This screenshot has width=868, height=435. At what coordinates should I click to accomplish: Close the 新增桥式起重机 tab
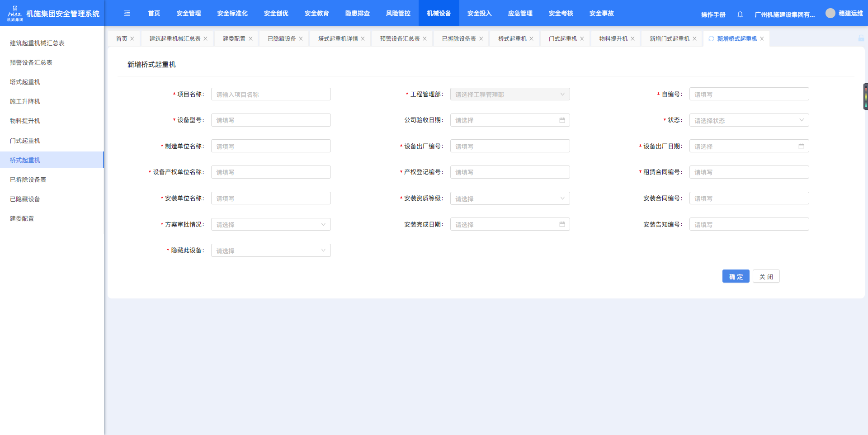[762, 39]
